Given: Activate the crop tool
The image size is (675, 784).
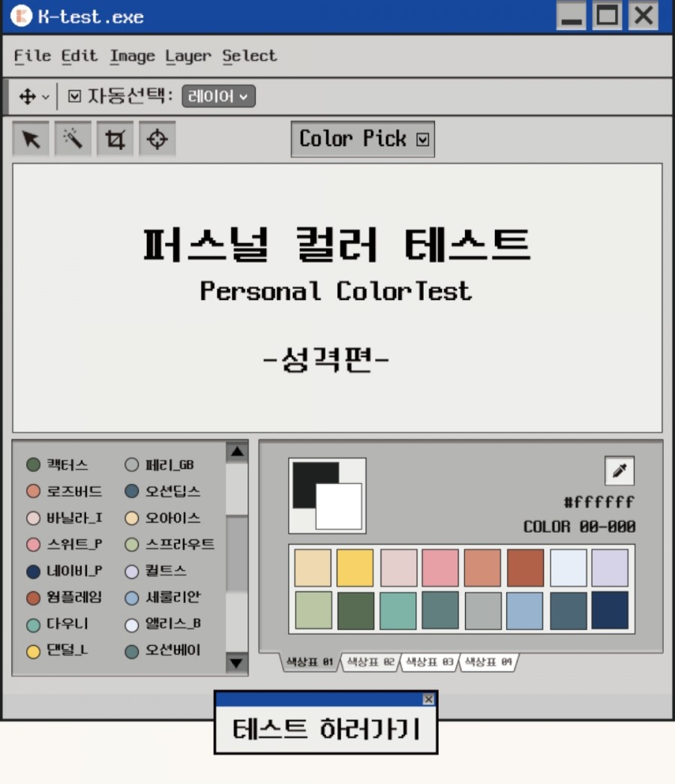Looking at the screenshot, I should click(x=115, y=138).
